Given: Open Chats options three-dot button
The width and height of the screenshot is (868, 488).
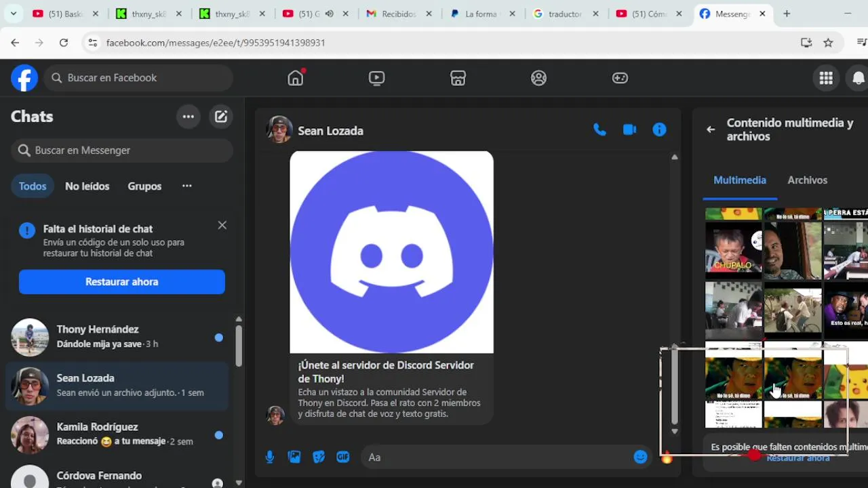Looking at the screenshot, I should pos(189,117).
